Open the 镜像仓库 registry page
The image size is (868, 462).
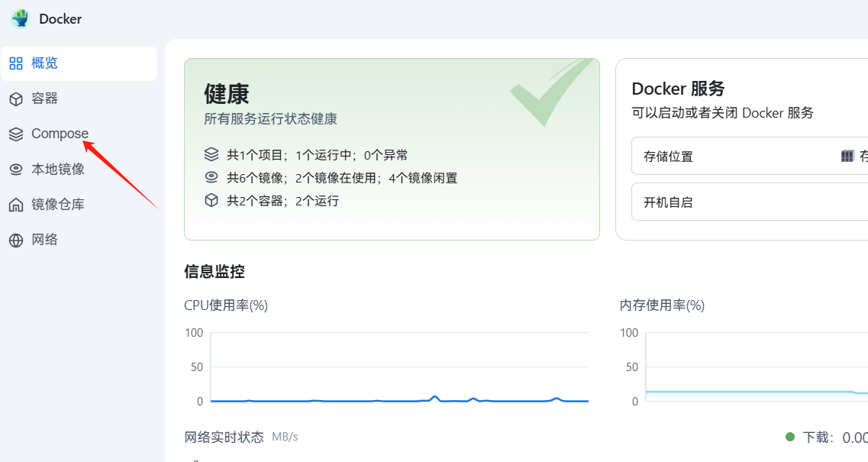point(79,205)
